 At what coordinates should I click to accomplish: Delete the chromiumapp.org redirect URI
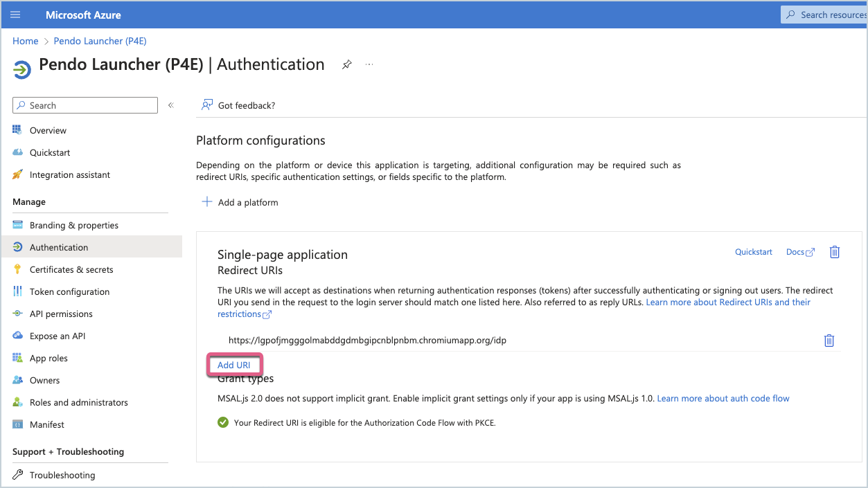(829, 340)
